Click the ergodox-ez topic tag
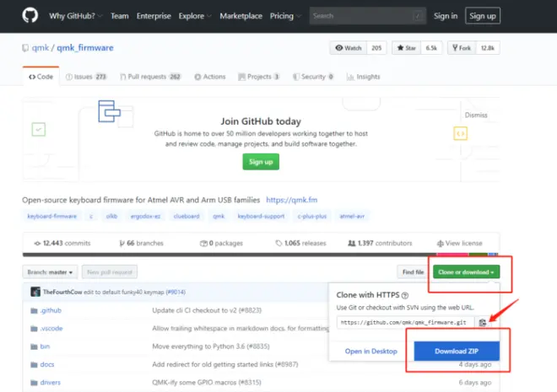 pos(145,216)
